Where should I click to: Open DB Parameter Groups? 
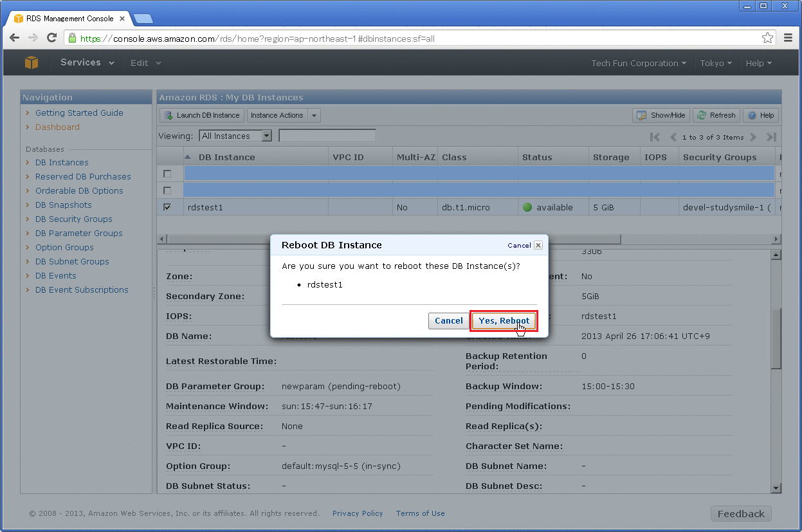[x=78, y=234]
